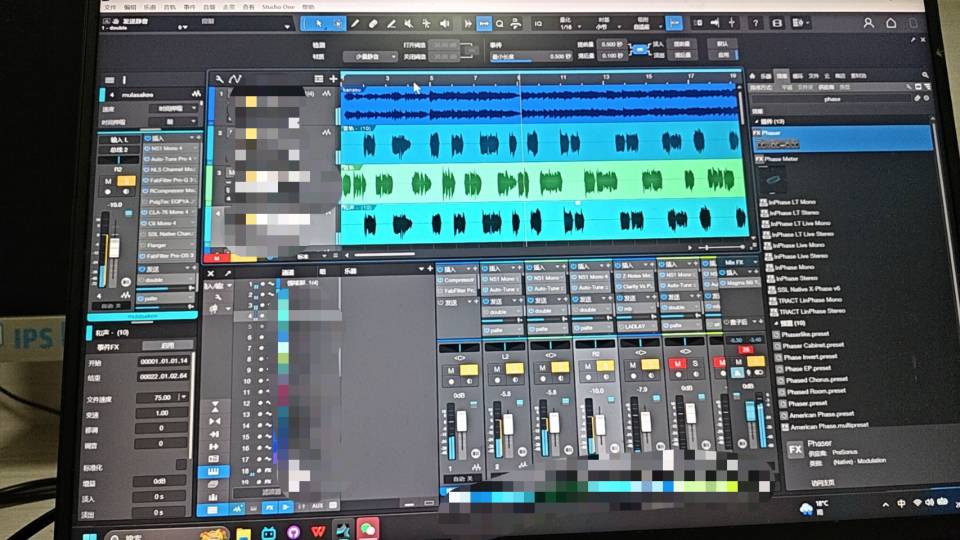Select InPhase LT Mono plugin
Image resolution: width=960 pixels, height=540 pixels.
787,202
